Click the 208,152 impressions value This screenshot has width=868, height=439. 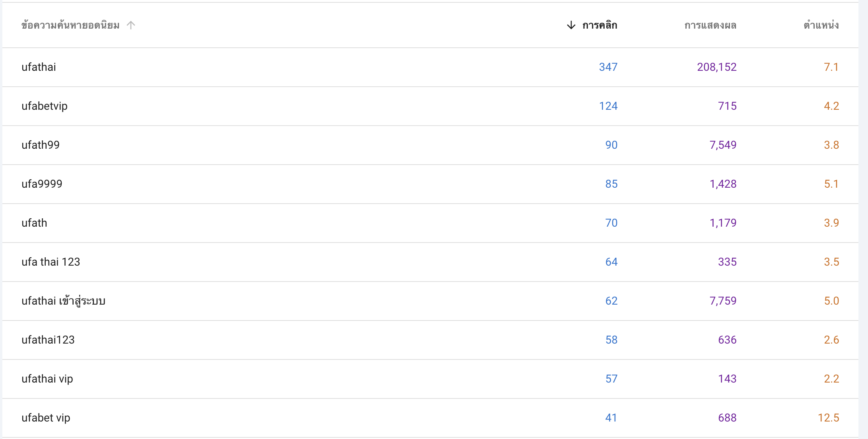click(x=717, y=67)
